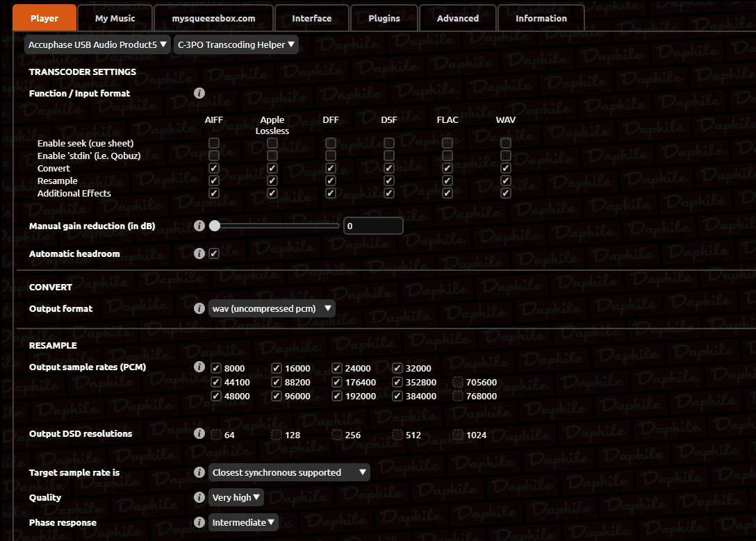Switch to the Plugins tab
The width and height of the screenshot is (756, 541).
384,18
